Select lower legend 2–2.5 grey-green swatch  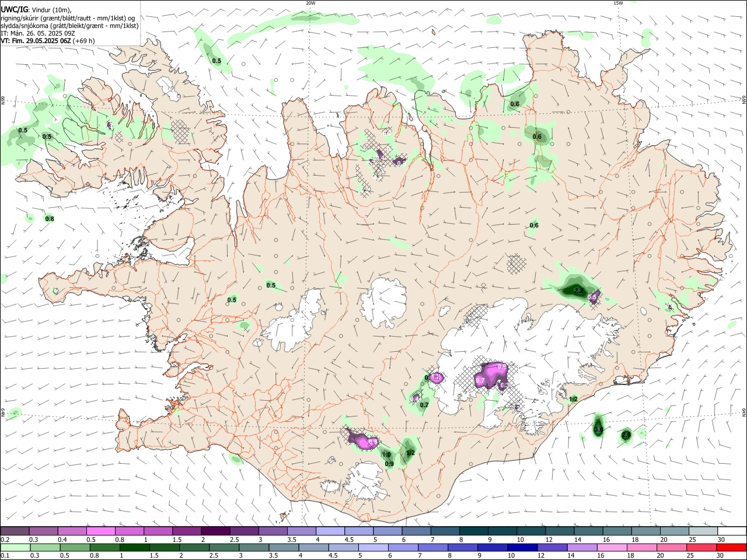pos(194,547)
